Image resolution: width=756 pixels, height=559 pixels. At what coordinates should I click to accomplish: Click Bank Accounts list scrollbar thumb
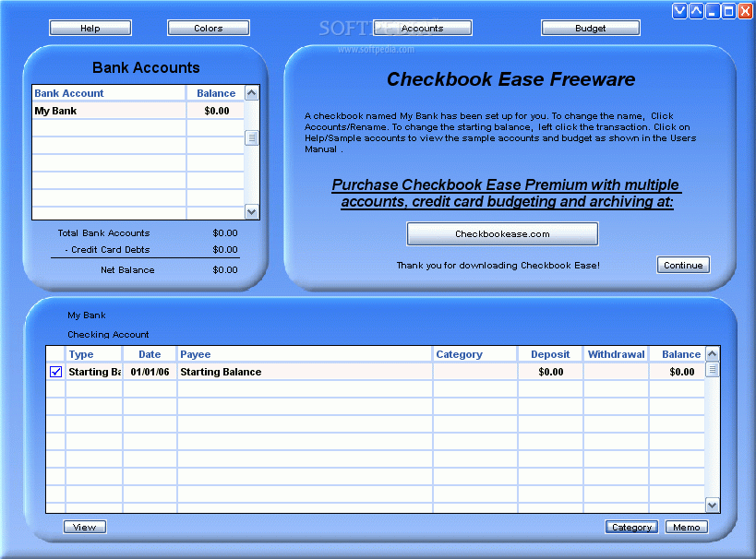pos(252,137)
